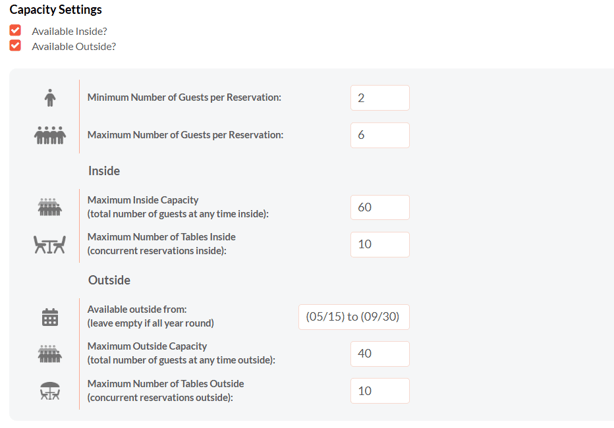Click the outdoor umbrella table icon
Image resolution: width=614 pixels, height=428 pixels.
click(x=50, y=391)
